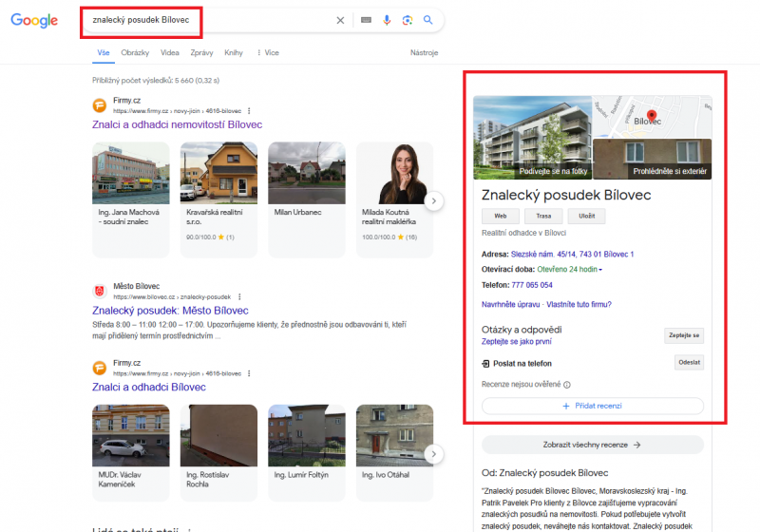
Task: Open the Milan Urbanec card
Action: point(306,199)
